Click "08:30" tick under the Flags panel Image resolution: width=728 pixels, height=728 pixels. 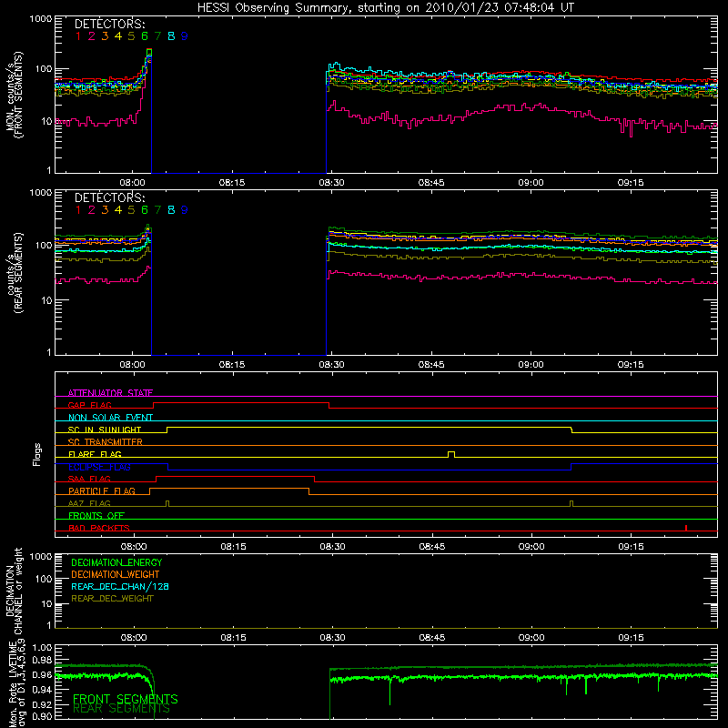pos(332,547)
